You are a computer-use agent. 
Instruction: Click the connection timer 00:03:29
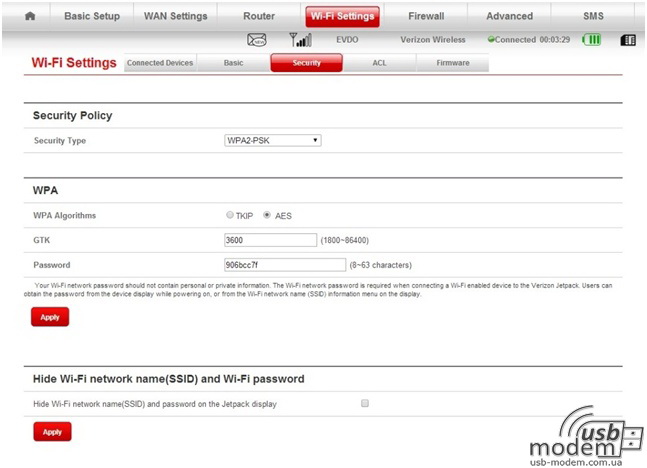[555, 40]
